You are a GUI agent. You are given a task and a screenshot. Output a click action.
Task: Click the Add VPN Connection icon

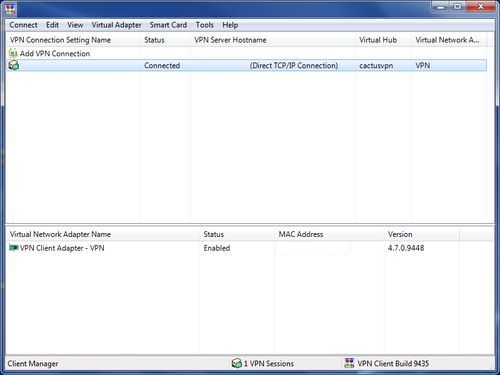(13, 53)
